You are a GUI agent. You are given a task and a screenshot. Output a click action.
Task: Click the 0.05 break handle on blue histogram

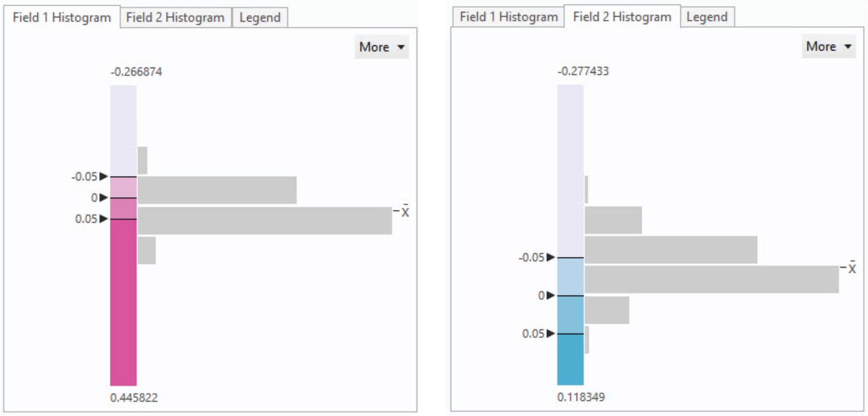pyautogui.click(x=550, y=333)
